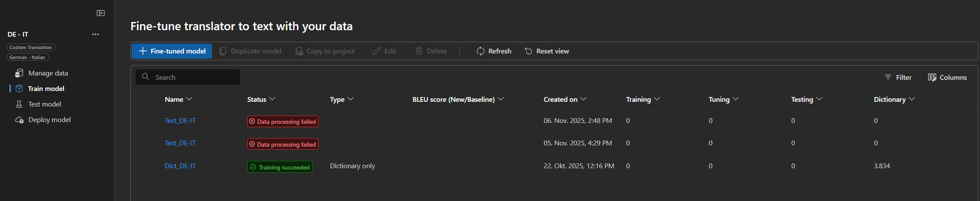Click the German - Italian tag
Viewport: 980px width, 201px height.
point(28,57)
